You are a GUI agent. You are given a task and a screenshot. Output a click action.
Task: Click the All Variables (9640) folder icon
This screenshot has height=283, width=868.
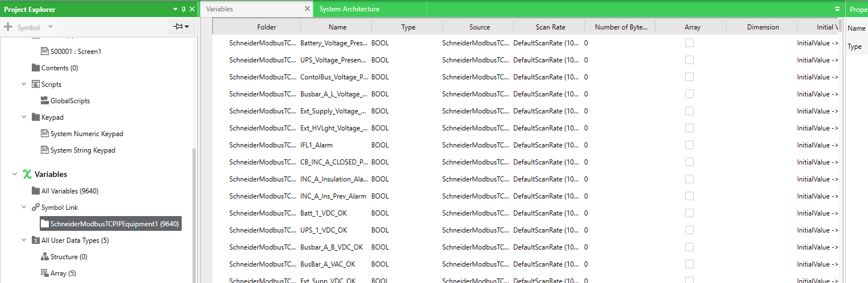point(36,191)
